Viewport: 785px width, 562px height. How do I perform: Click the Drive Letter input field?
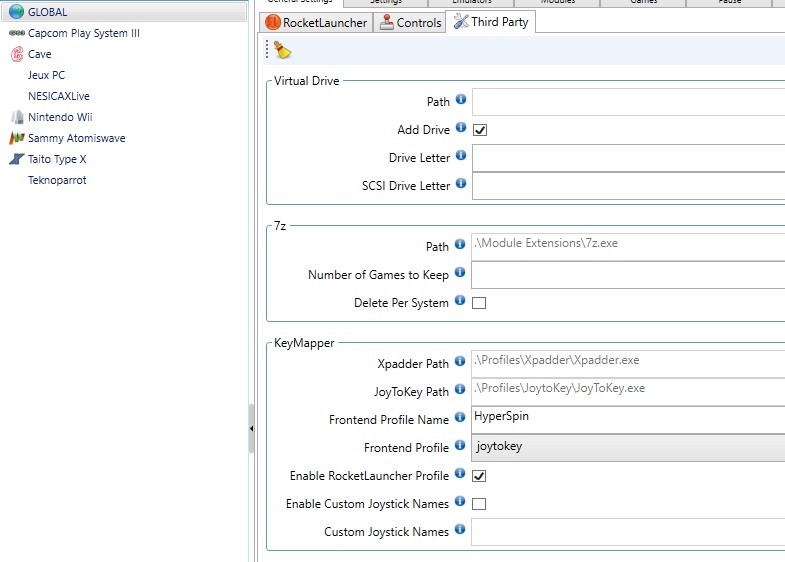[x=628, y=158]
